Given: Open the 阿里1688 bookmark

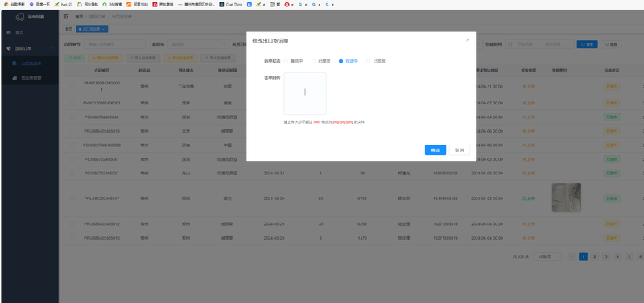Looking at the screenshot, I should [x=137, y=5].
